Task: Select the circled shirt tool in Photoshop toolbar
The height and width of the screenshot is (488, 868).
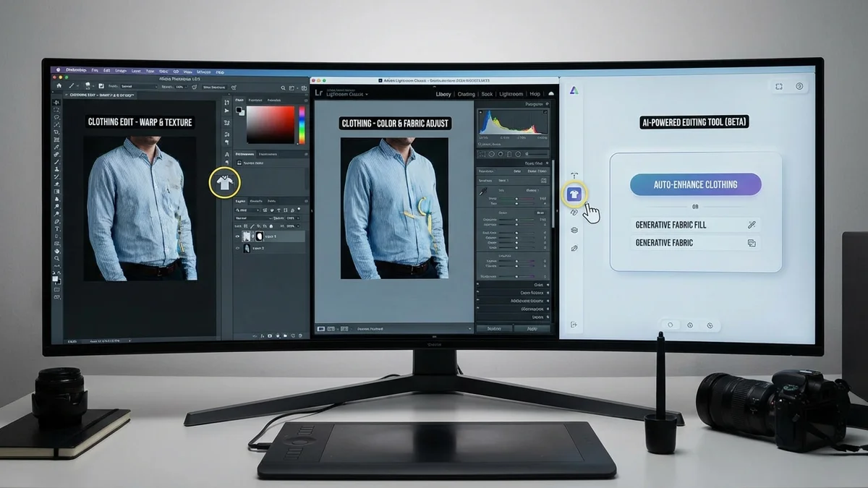Action: (x=225, y=182)
